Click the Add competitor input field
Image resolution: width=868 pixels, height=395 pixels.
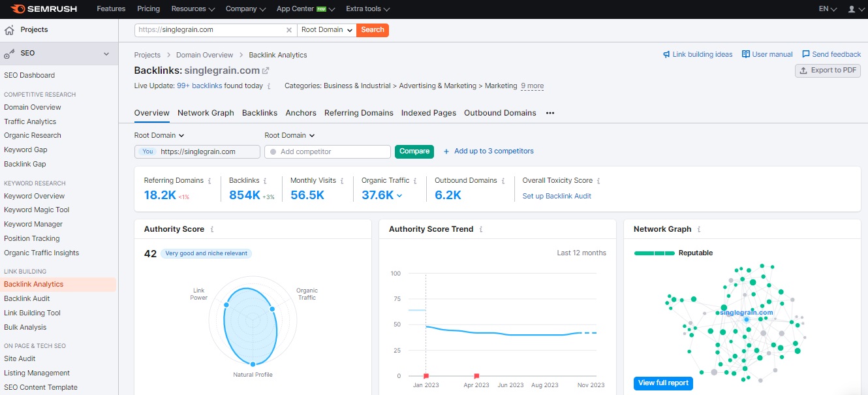(326, 151)
